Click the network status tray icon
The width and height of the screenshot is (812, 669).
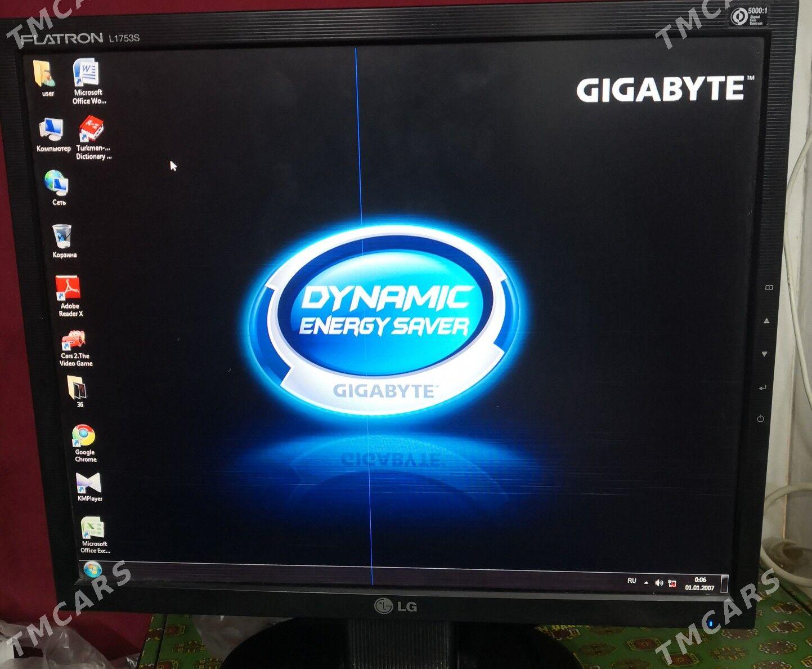[672, 583]
